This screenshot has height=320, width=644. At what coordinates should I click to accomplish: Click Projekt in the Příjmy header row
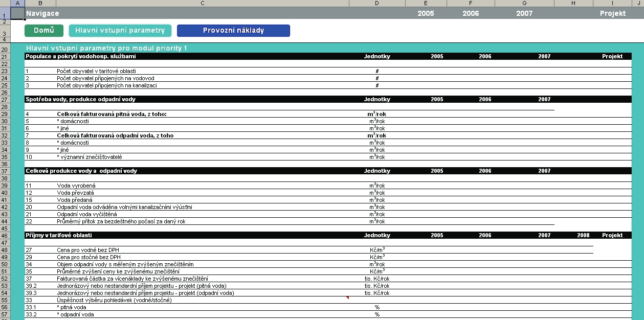(612, 236)
